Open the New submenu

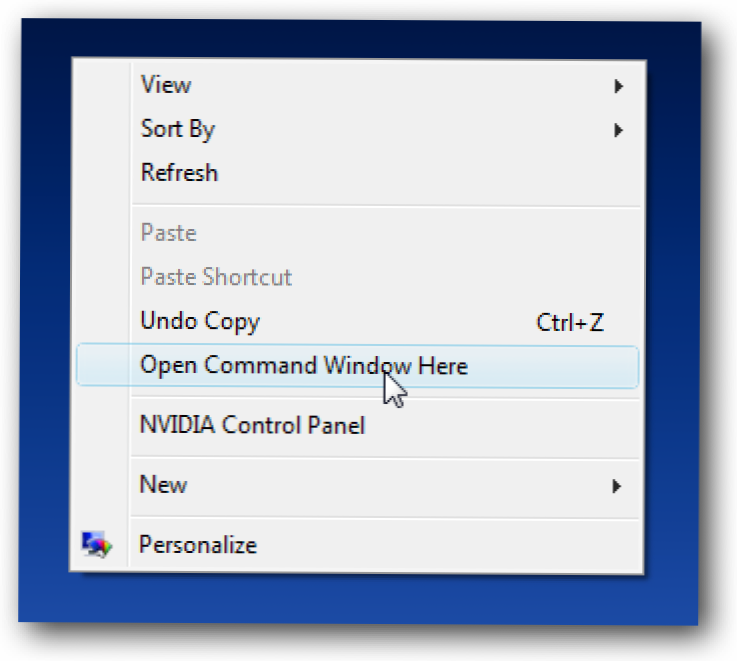164,485
